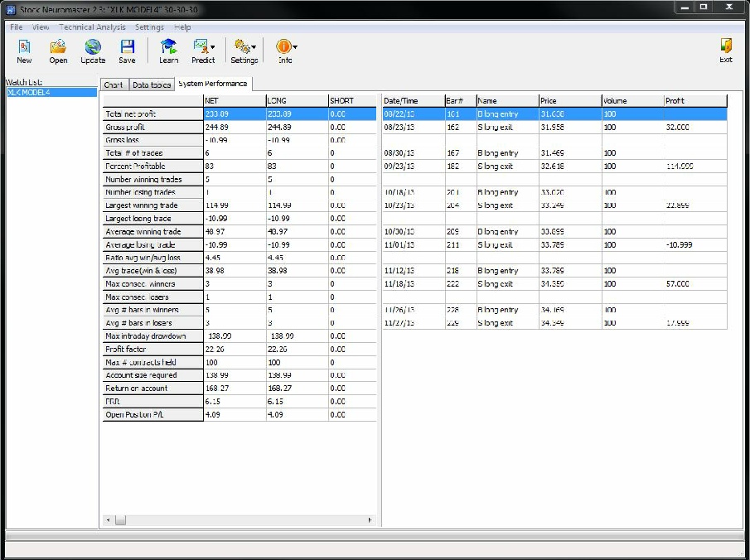Select the 'Total net profit' row label
This screenshot has height=560, width=750.
click(153, 113)
